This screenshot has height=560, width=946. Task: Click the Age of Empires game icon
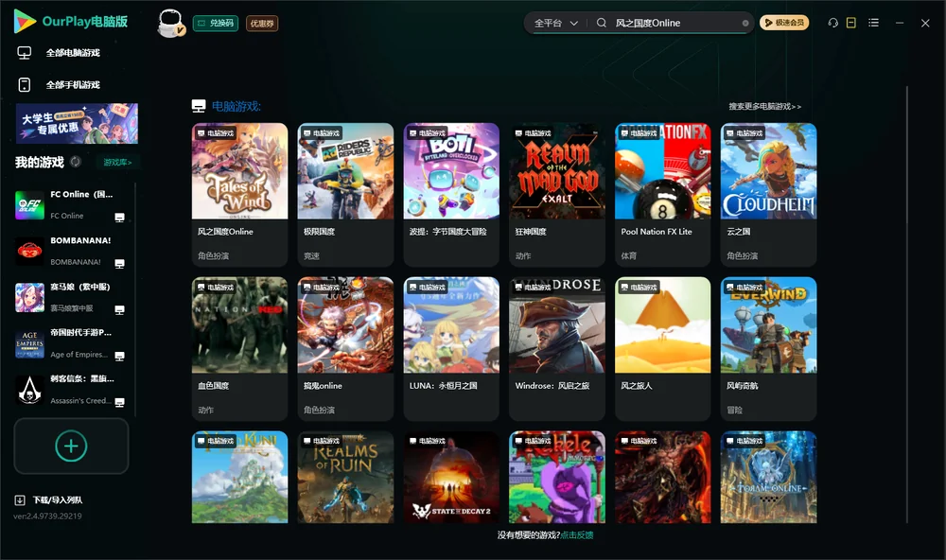click(29, 344)
